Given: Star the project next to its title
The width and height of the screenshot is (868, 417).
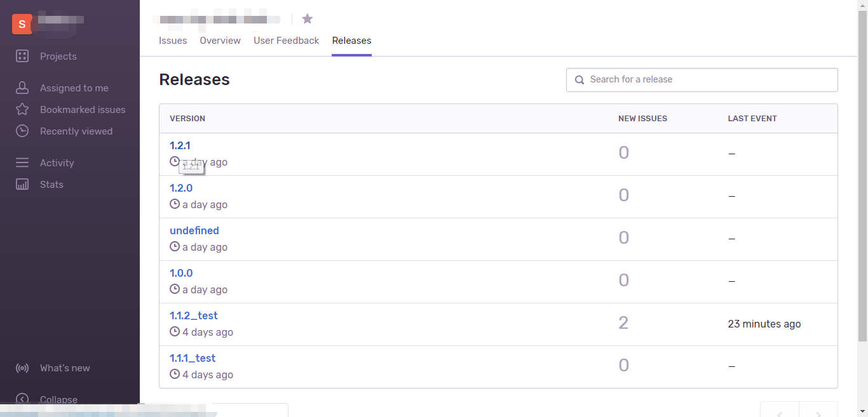Looking at the screenshot, I should [x=308, y=18].
